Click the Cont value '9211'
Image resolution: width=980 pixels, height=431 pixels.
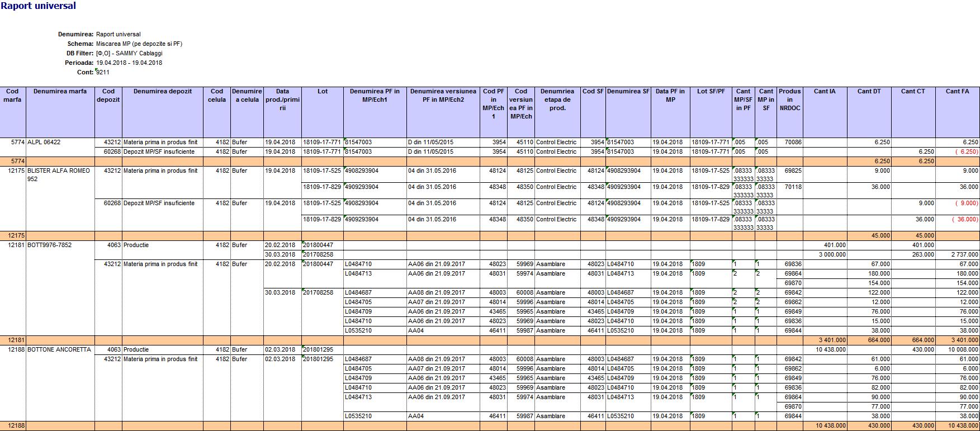[x=102, y=72]
